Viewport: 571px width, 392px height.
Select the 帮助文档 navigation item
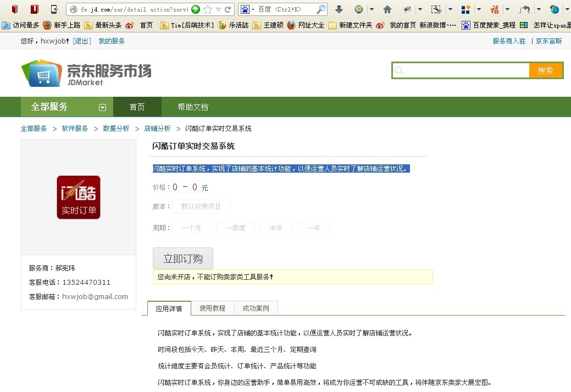tap(193, 107)
